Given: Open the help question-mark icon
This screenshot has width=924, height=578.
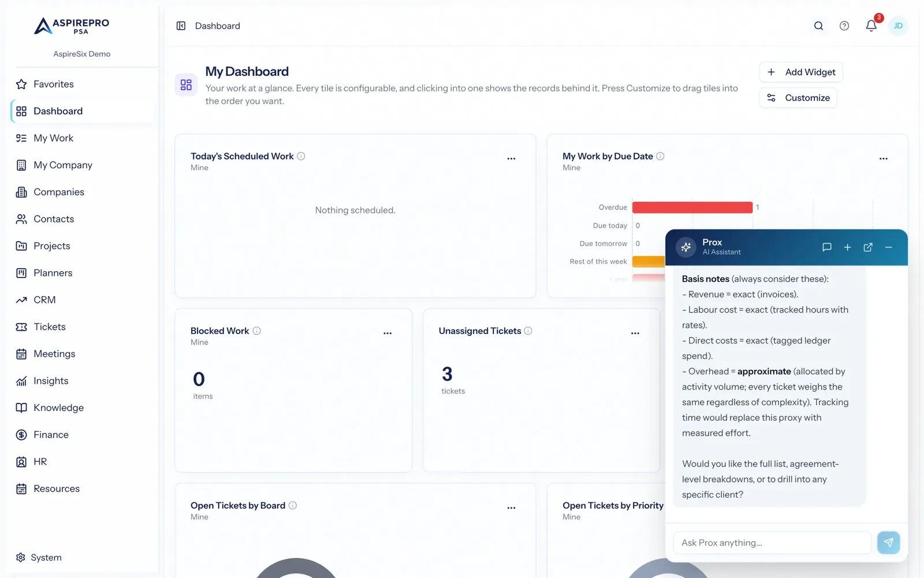Looking at the screenshot, I should tap(844, 26).
